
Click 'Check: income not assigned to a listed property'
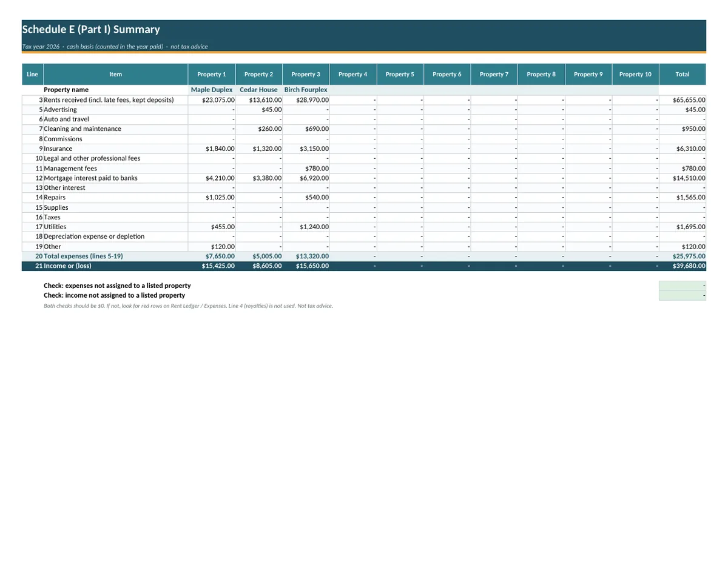tap(115, 295)
